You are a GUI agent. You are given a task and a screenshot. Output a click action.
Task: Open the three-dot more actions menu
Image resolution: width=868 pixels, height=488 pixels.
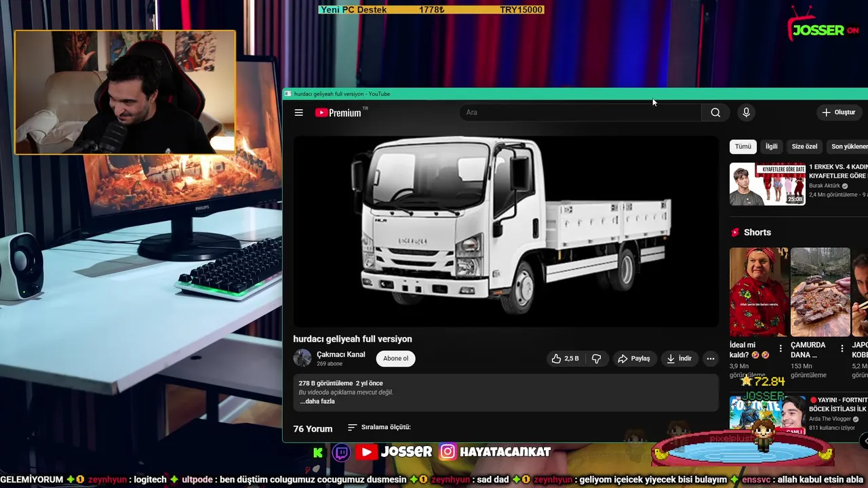coord(710,359)
